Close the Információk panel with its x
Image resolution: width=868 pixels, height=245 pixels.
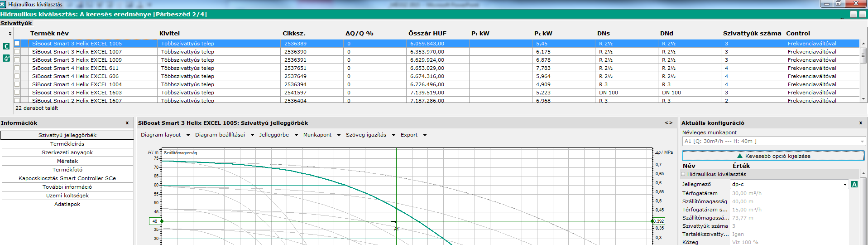pos(127,123)
